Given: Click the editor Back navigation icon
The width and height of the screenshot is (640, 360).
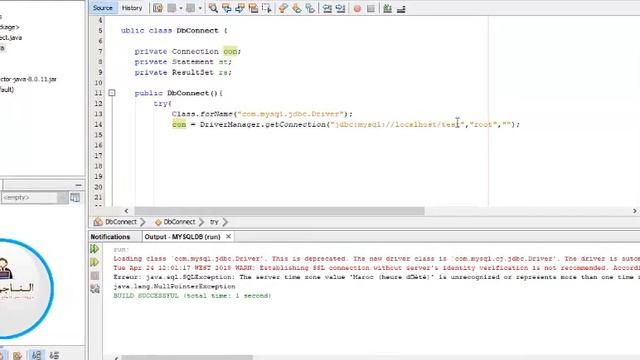Looking at the screenshot, I should point(172,8).
